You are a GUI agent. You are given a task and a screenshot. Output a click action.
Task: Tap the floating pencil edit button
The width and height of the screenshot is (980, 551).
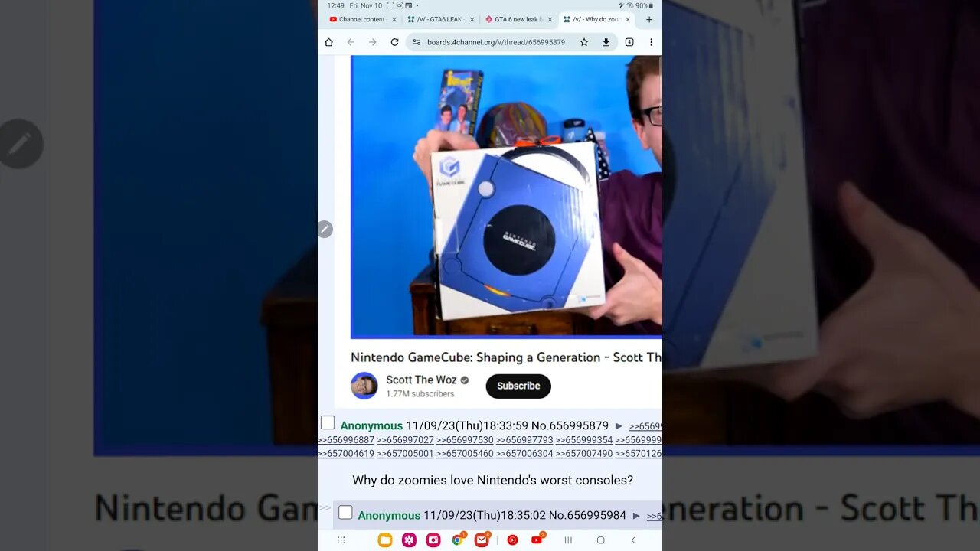pyautogui.click(x=325, y=229)
